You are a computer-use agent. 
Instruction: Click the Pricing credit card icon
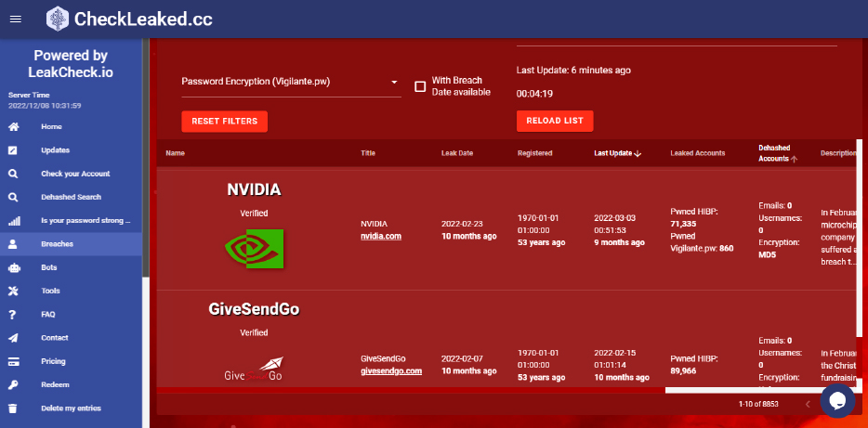click(x=14, y=361)
